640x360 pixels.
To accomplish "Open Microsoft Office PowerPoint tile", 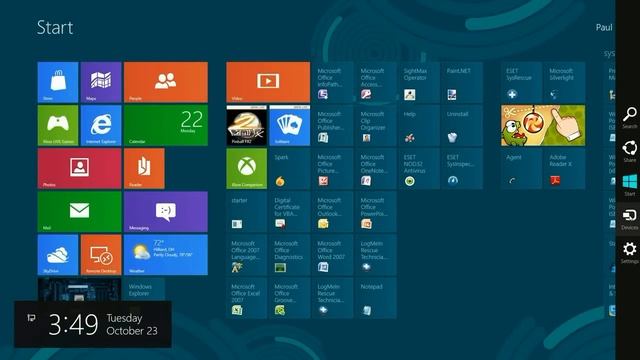I will 376,212.
